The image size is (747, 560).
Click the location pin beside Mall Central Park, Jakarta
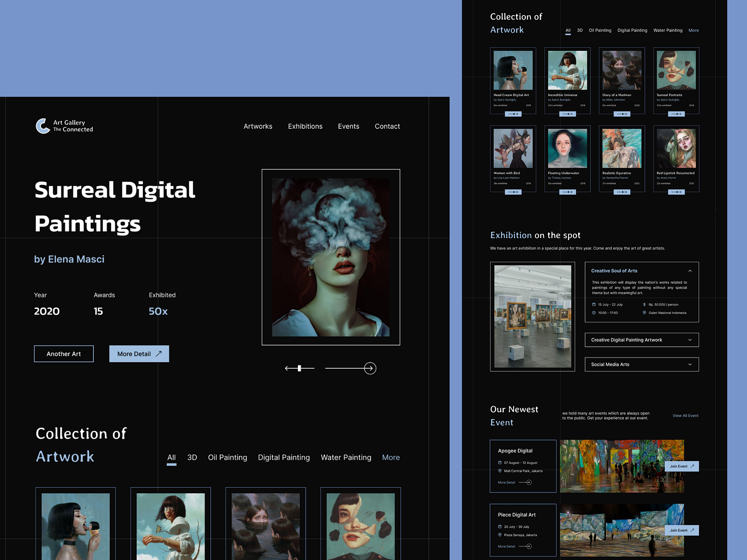tap(500, 471)
